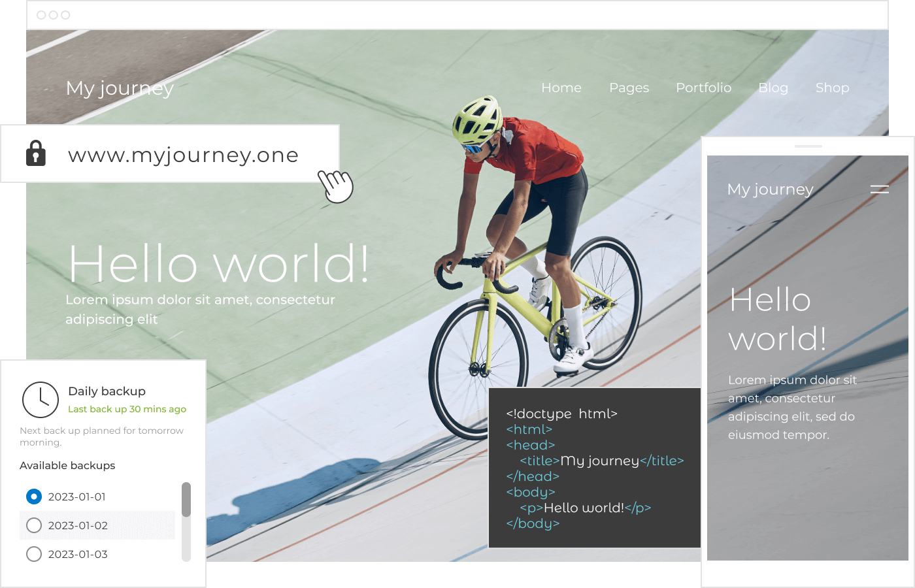The width and height of the screenshot is (915, 588).
Task: Select the 2023-01-01 backup radio button
Action: [34, 497]
